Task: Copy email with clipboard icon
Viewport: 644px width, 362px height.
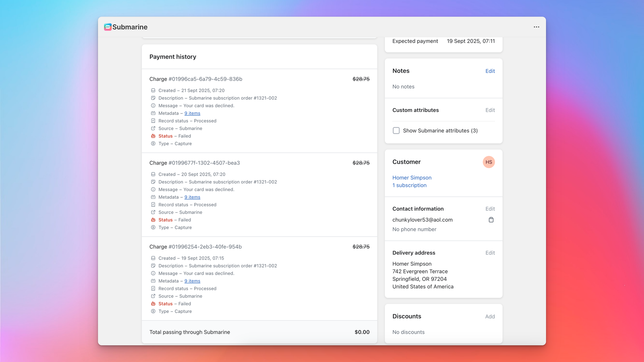Action: click(x=491, y=220)
